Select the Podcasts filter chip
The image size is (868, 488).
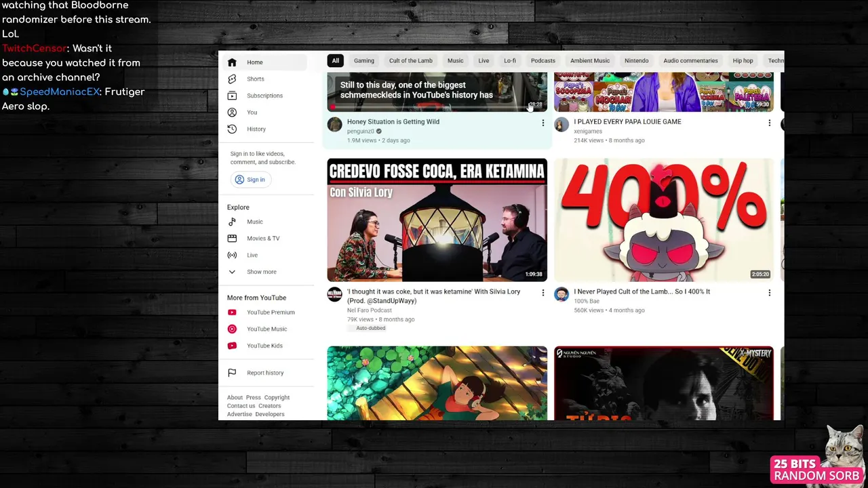(543, 60)
